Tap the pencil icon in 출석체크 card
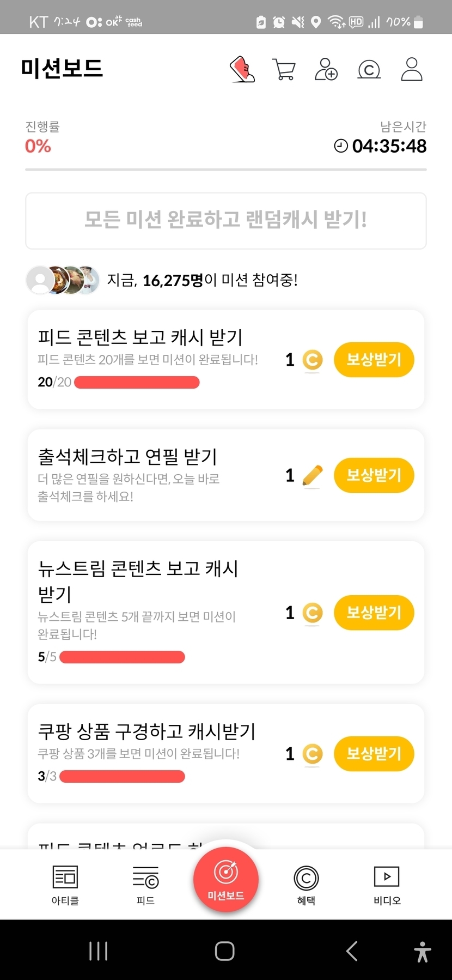Screen dimensions: 452x980 tap(312, 476)
